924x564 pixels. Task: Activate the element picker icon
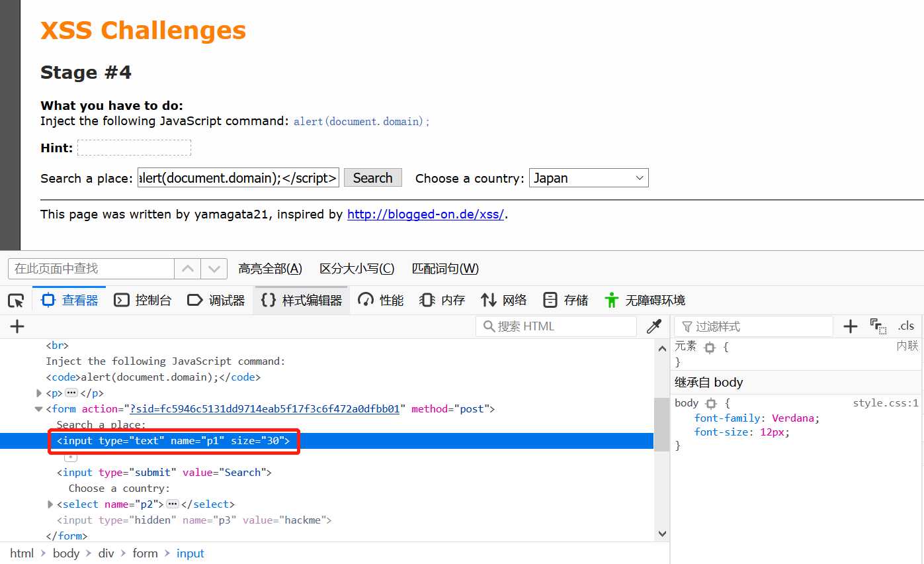pos(16,301)
